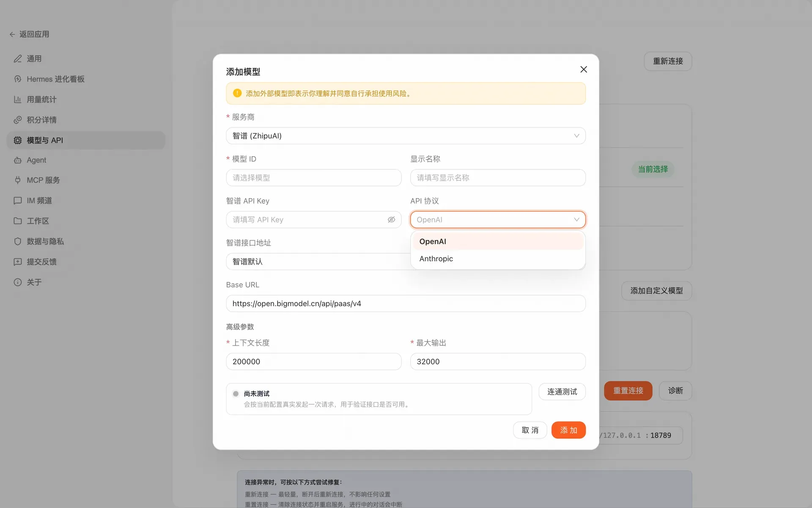
Task: Click the bar chart icon for 用量统计
Action: (x=17, y=99)
